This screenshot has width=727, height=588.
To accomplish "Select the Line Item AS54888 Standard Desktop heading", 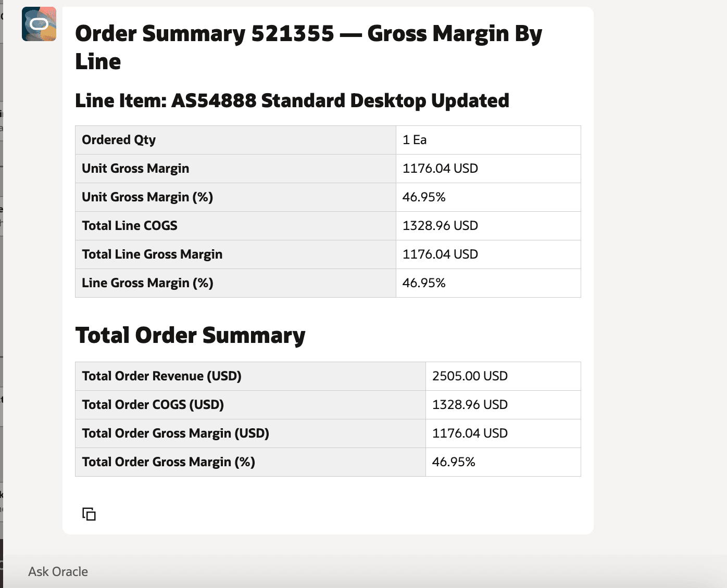I will pos(292,100).
